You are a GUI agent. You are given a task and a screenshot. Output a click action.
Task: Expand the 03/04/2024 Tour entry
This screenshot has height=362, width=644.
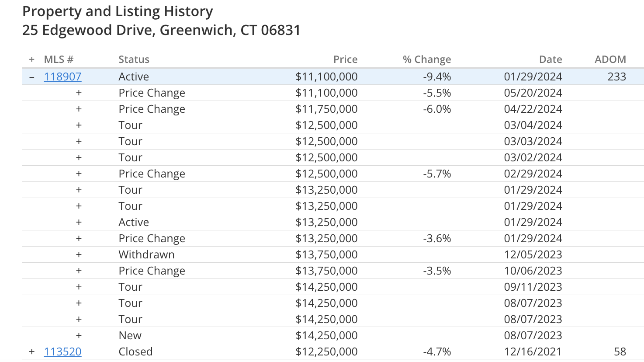pos(79,125)
